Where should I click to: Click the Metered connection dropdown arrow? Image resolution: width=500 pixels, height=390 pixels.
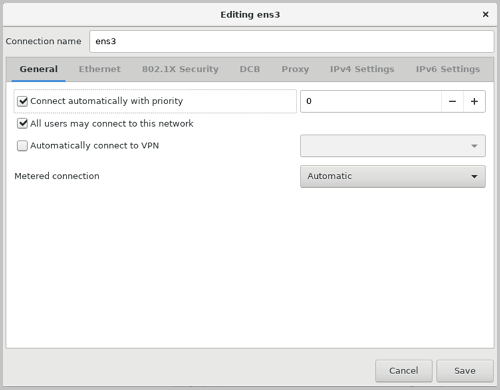(474, 176)
